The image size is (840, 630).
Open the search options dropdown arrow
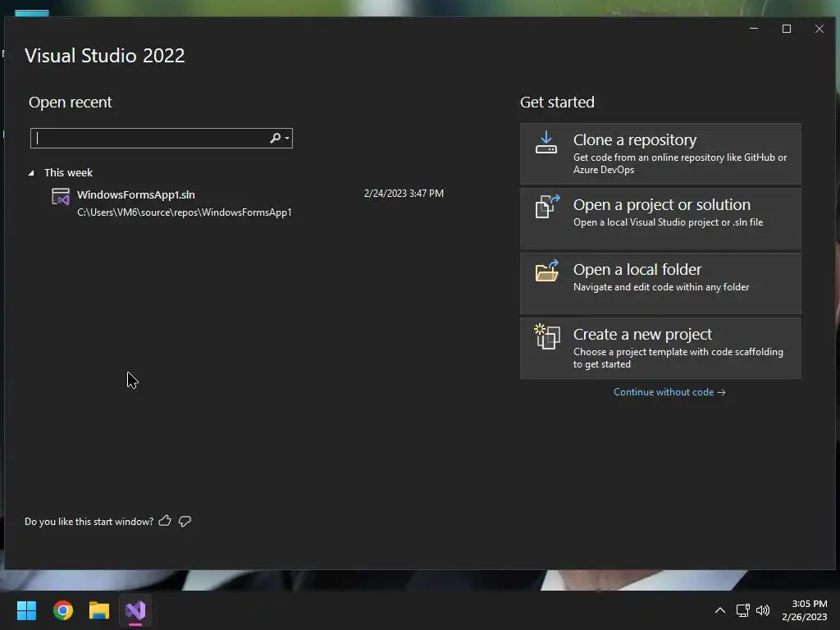click(287, 138)
